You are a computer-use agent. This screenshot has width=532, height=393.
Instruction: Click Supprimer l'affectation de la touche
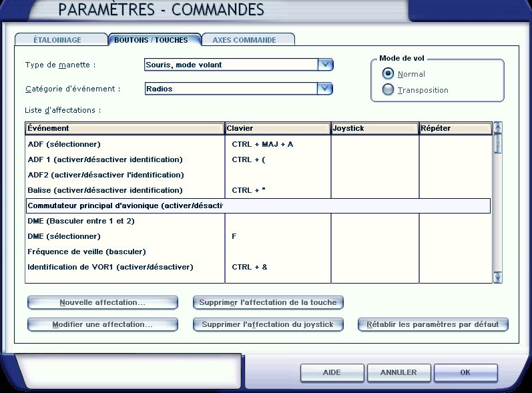[268, 302]
